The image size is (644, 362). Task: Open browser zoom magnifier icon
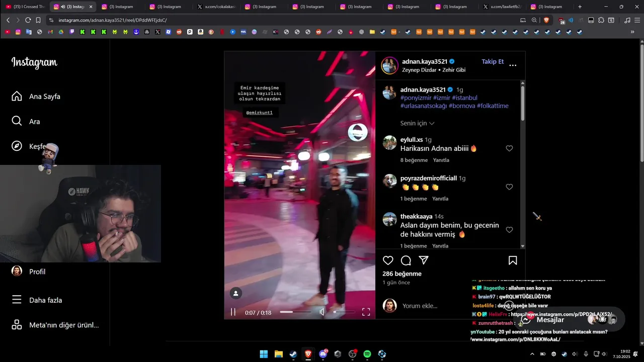coord(534,20)
